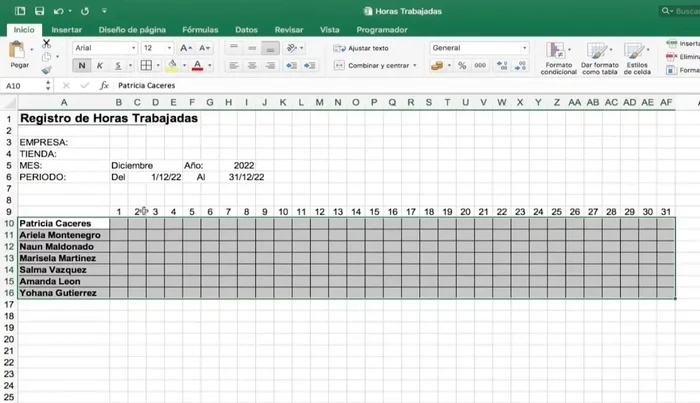The height and width of the screenshot is (403, 700).
Task: Toggle Bold (N) formatting
Action: (82, 66)
